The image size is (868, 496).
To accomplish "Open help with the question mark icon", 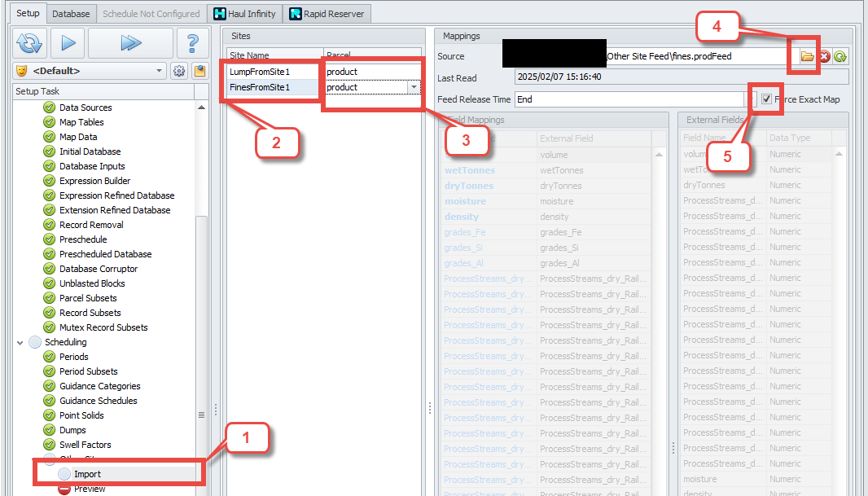I will (193, 43).
